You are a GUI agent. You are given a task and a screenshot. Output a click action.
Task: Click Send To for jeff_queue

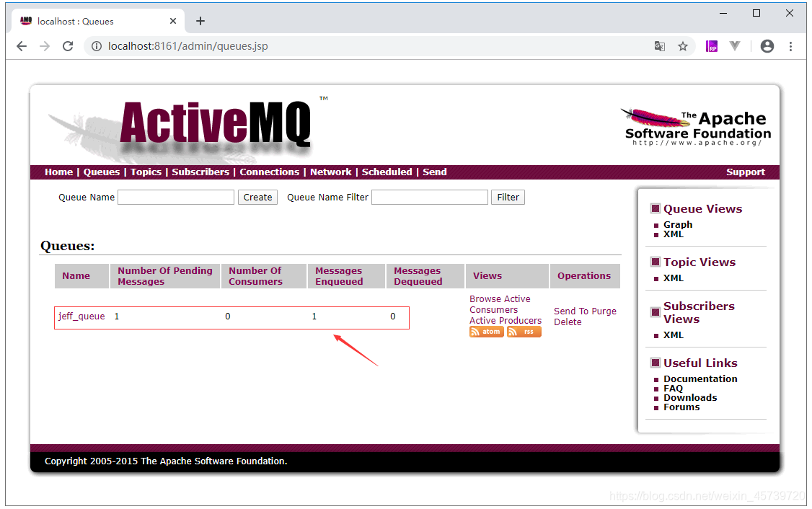click(x=571, y=311)
